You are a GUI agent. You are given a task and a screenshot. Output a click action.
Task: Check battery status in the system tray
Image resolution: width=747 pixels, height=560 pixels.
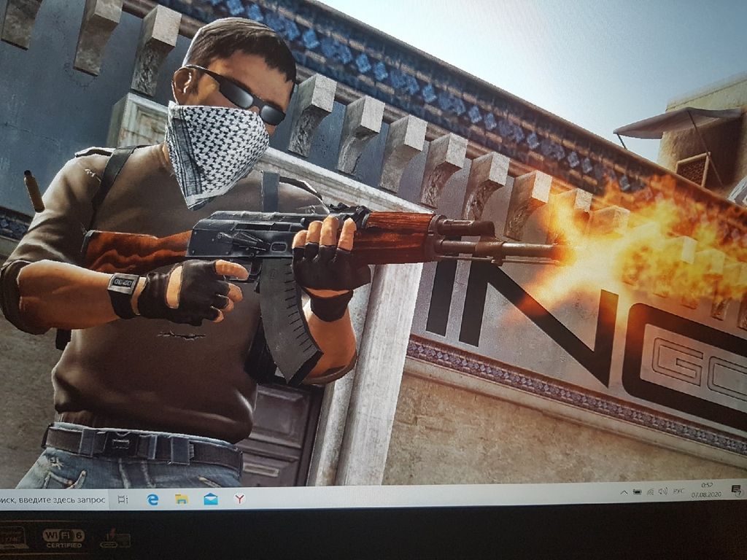(637, 492)
